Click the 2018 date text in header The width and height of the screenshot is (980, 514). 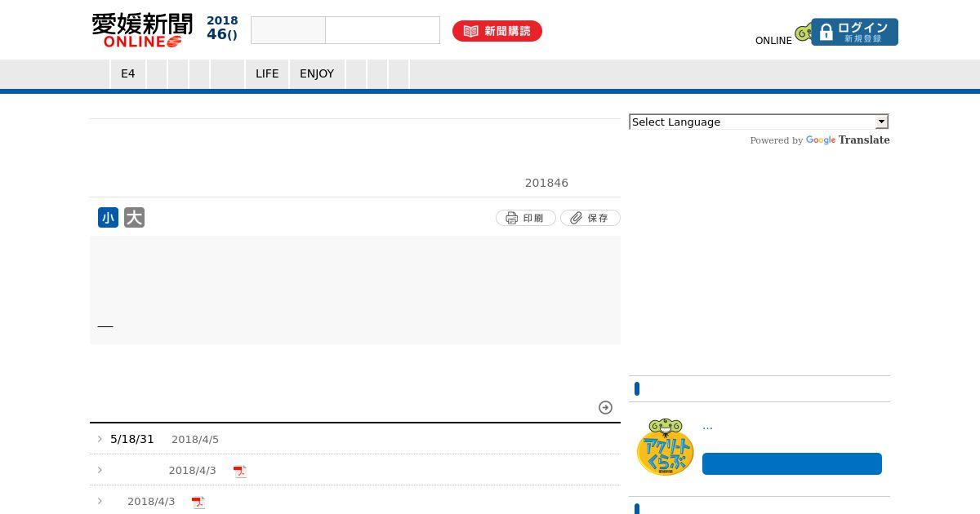pyautogui.click(x=222, y=21)
